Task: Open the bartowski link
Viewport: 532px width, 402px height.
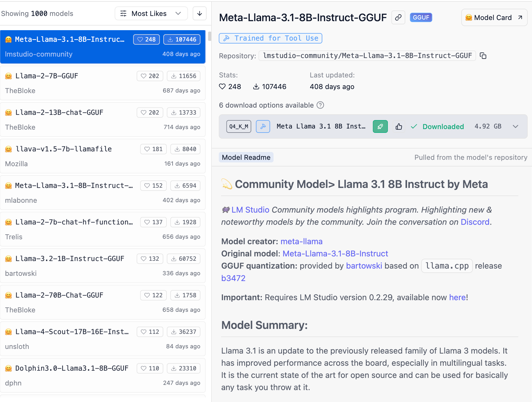Action: click(364, 266)
